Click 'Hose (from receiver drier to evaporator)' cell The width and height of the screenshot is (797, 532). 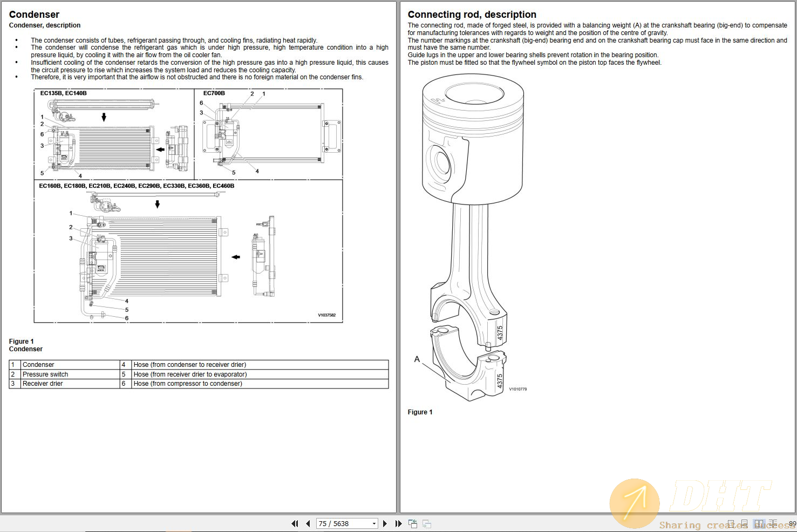[x=260, y=374]
